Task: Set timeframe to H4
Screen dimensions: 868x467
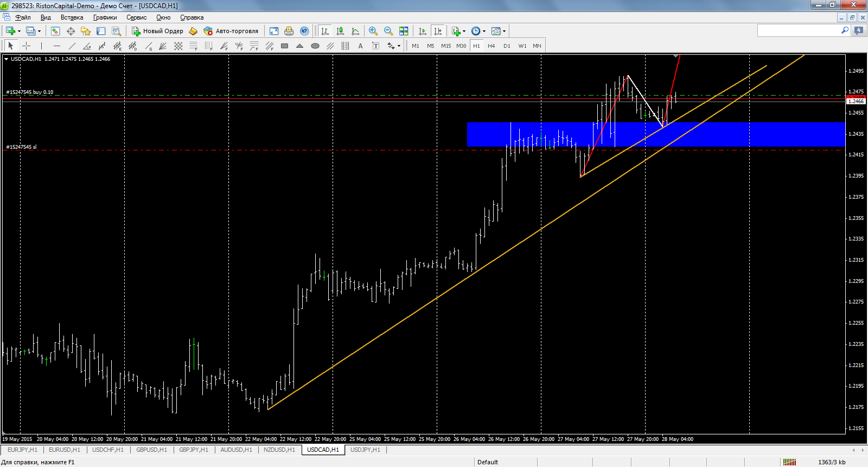Action: tap(492, 46)
